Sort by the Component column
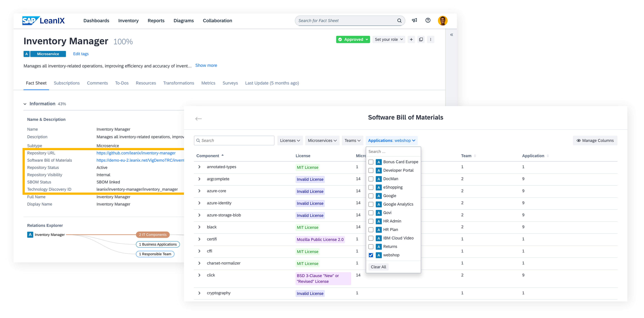644x318 pixels. (210, 156)
